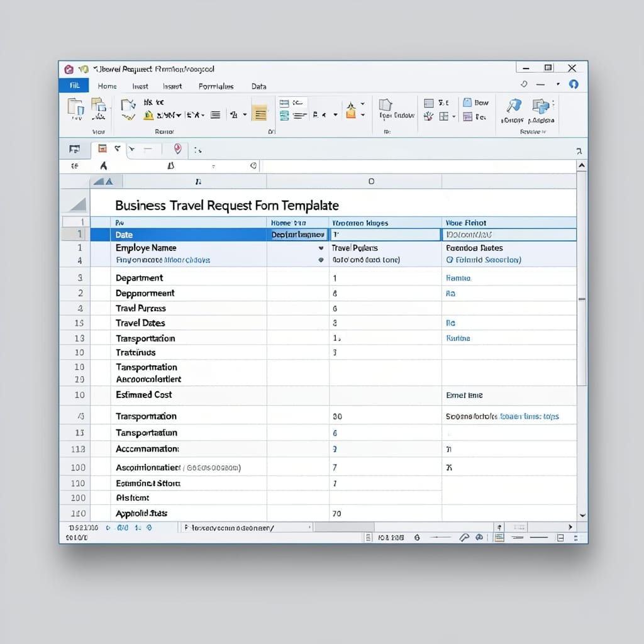The image size is (644, 644).
Task: Open the blue Ramtie link
Action: coord(458,278)
